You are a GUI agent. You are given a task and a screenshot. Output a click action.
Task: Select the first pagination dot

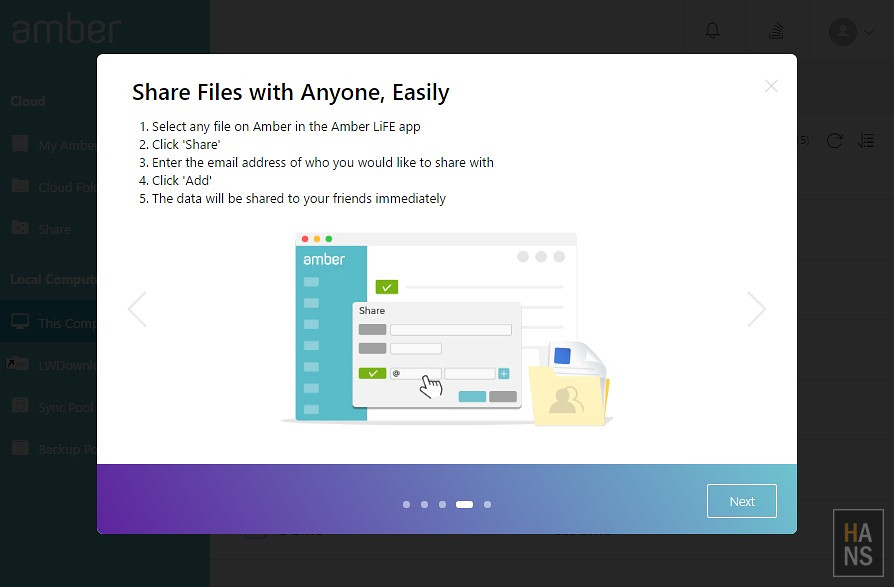point(407,504)
